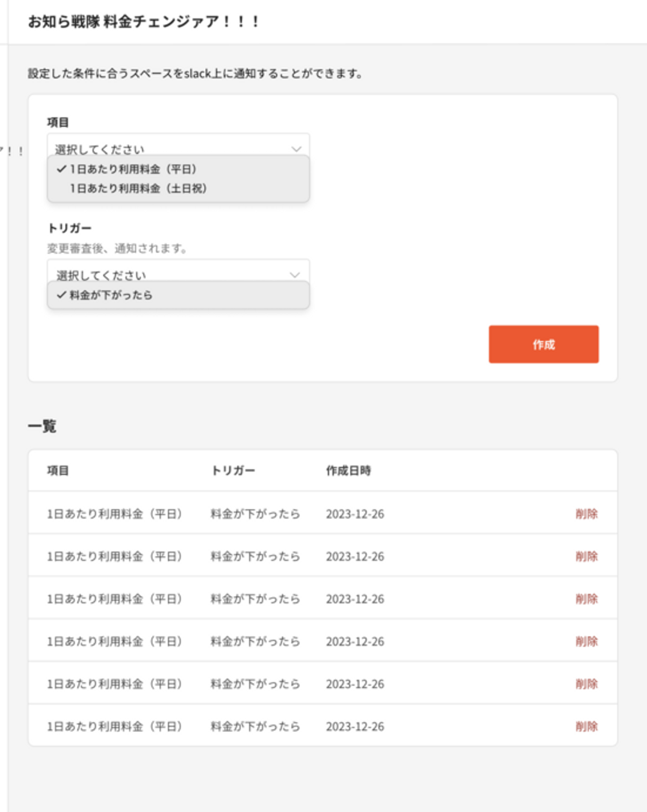Click the 一覧 section heading
Image resolution: width=647 pixels, height=812 pixels.
[x=42, y=426]
